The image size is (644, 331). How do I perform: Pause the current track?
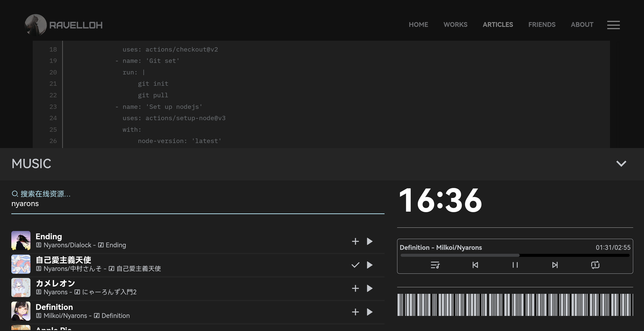point(515,265)
